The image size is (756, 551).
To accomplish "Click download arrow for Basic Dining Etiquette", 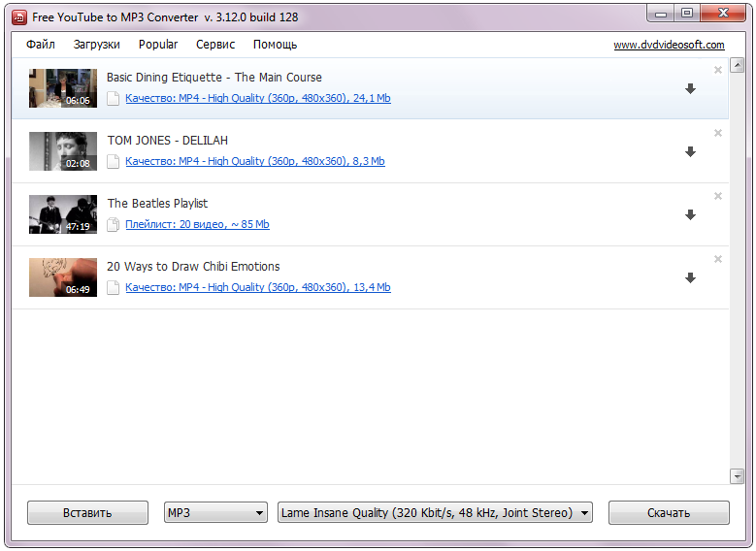I will click(690, 88).
